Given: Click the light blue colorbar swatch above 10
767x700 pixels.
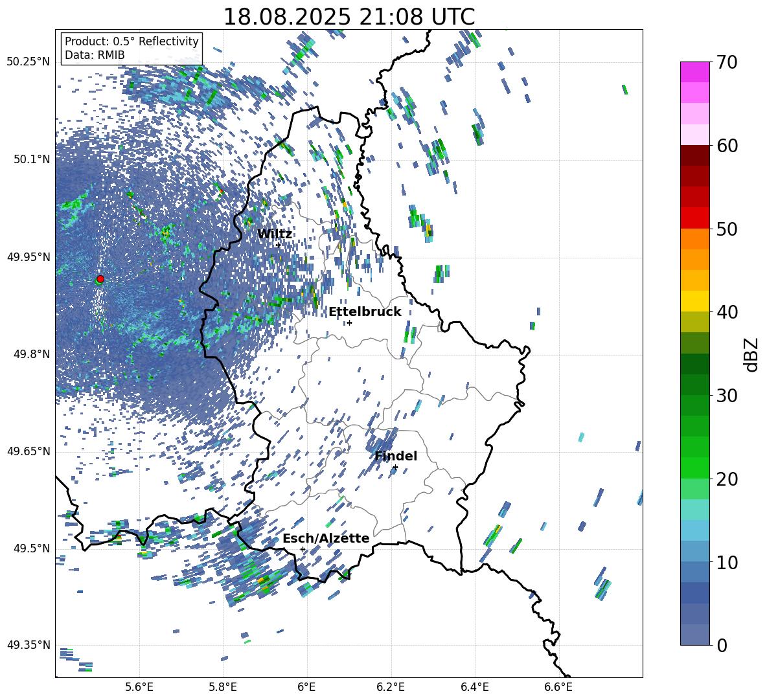Looking at the screenshot, I should [694, 530].
